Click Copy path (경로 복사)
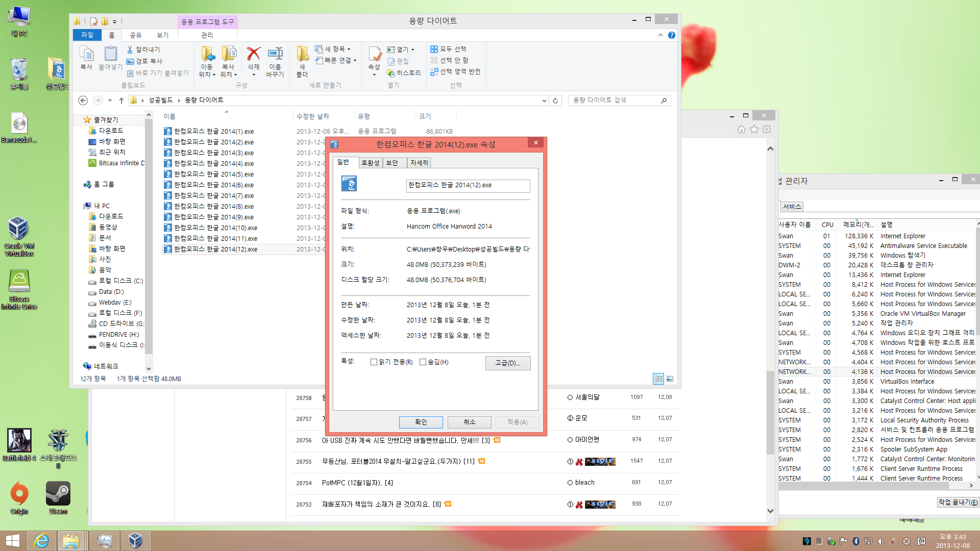The width and height of the screenshot is (980, 551). click(144, 61)
